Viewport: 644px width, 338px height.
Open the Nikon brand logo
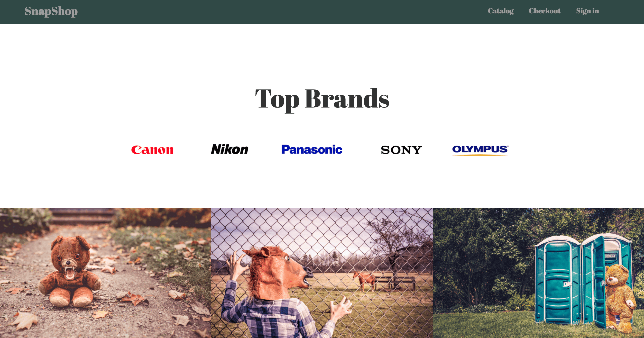tap(229, 149)
